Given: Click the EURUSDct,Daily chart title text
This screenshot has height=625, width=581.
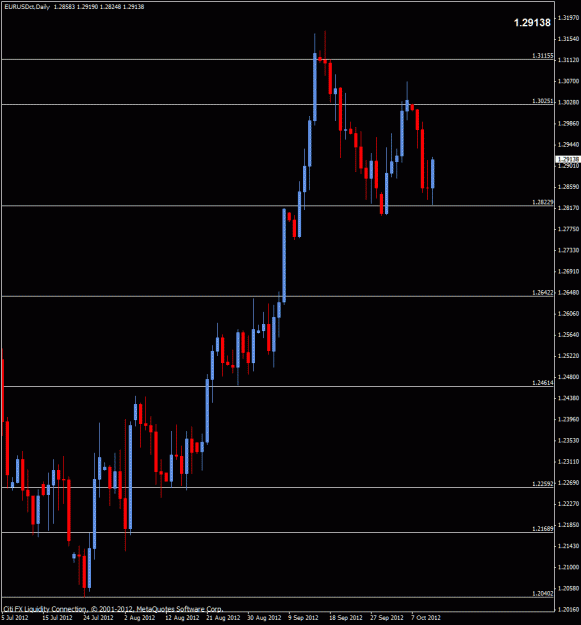Looking at the screenshot, I should 27,7.
